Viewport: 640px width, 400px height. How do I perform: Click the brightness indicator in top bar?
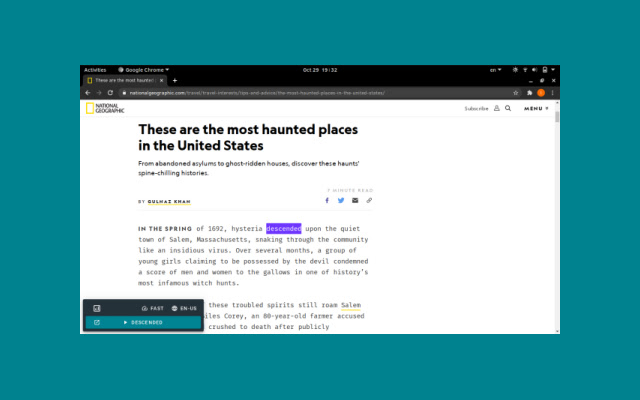point(516,70)
